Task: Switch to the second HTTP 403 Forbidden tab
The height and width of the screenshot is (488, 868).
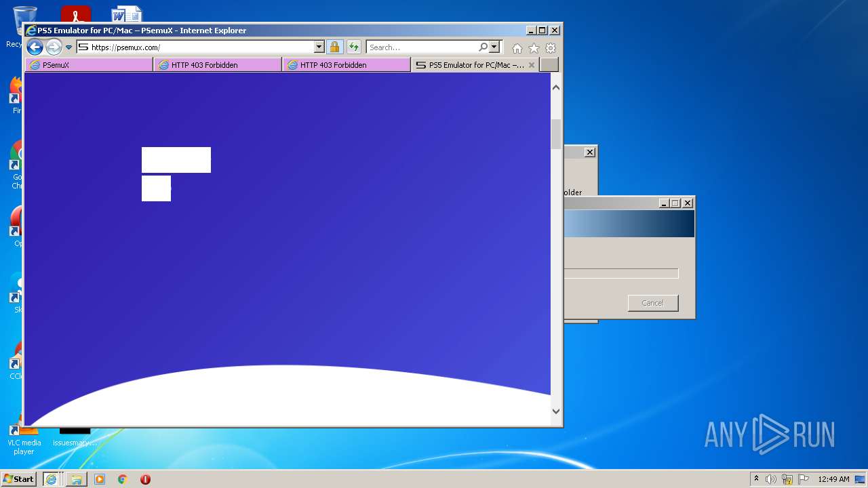Action: coord(347,65)
